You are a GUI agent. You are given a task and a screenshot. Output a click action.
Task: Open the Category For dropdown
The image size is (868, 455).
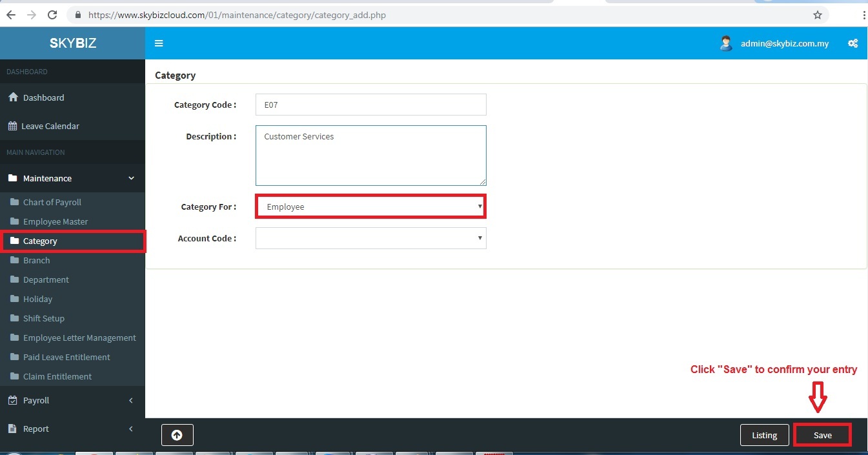(370, 207)
